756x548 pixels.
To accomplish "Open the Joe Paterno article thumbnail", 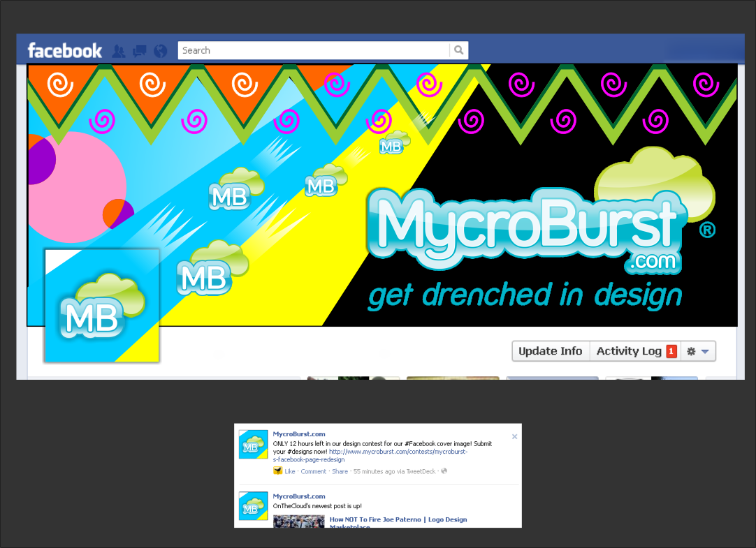I will [x=298, y=521].
